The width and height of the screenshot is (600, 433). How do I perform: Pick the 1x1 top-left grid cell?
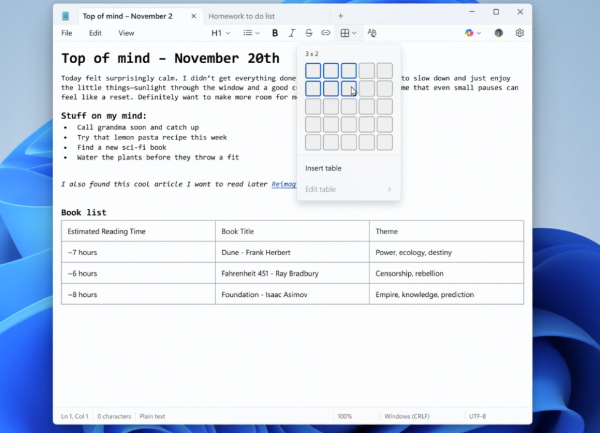(313, 71)
